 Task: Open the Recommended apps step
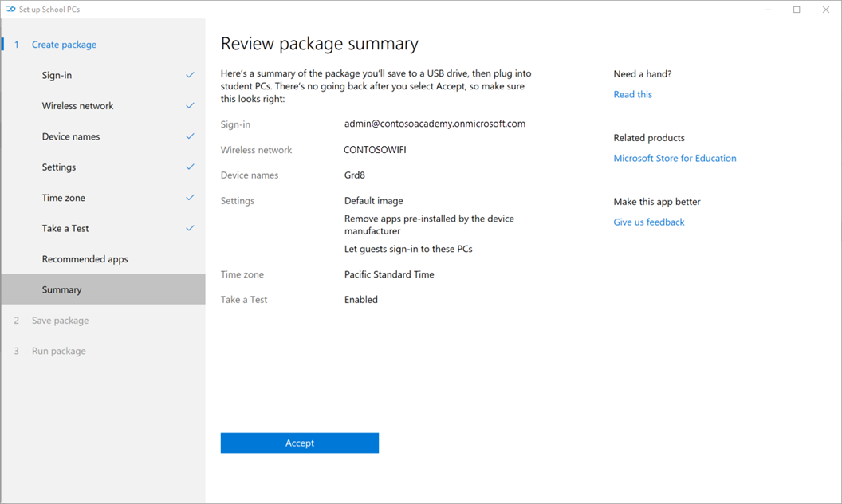coord(85,259)
